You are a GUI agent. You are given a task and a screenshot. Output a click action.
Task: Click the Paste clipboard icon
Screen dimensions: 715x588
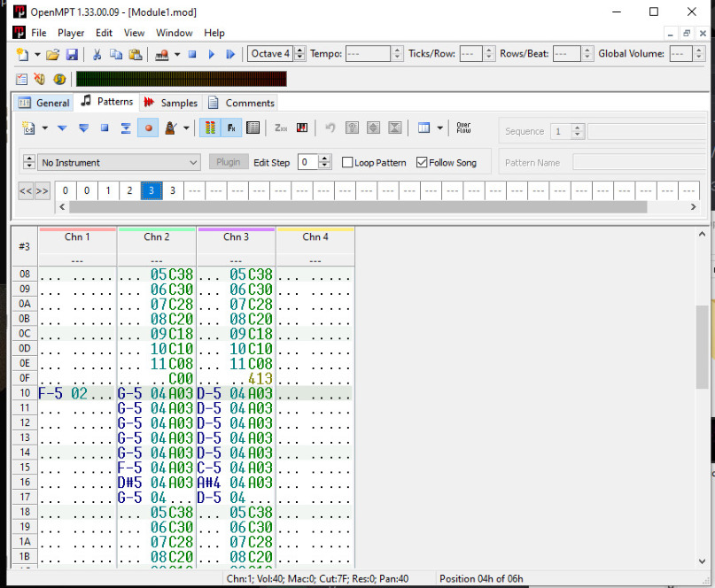(136, 54)
